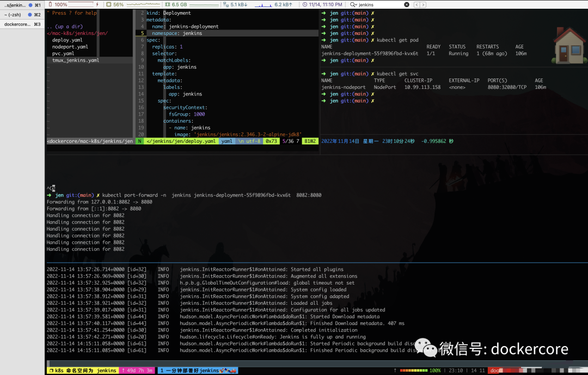Click yaml filetype in vim statusline
Viewport: 588px width, 375px height.
226,141
